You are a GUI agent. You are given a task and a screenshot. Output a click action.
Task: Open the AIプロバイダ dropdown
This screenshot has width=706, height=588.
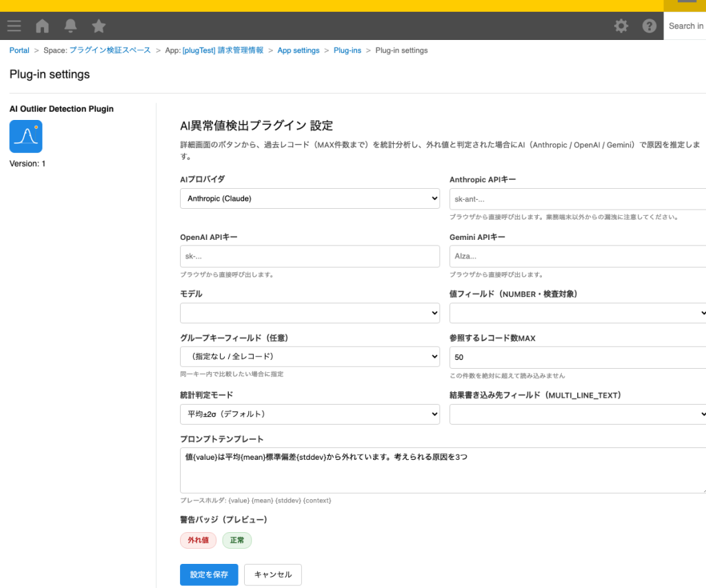[x=309, y=198]
